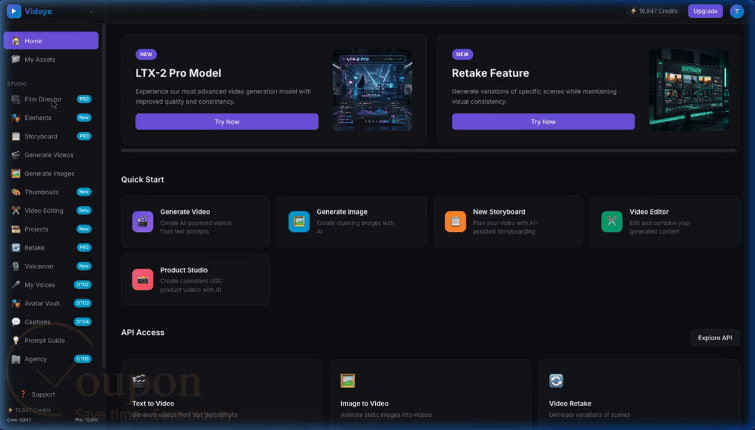The height and width of the screenshot is (430, 755).
Task: Click the blue Generate Image card icon
Action: (299, 222)
